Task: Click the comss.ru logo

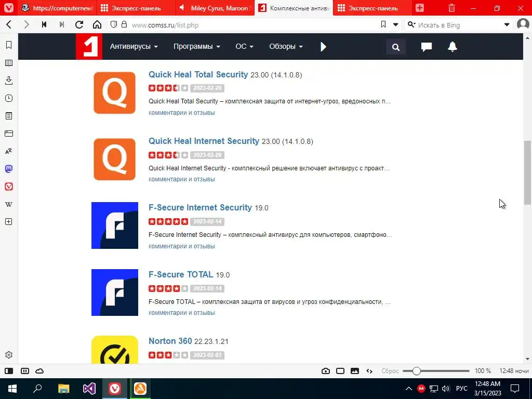Action: [x=89, y=46]
